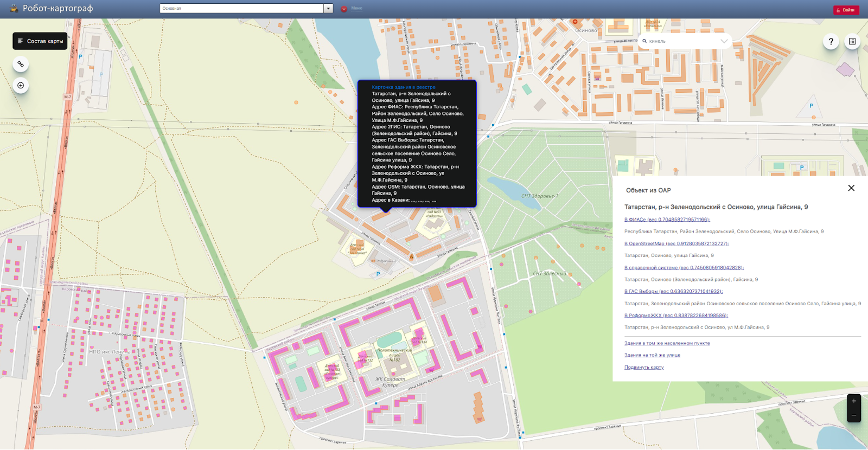Open the «В ГАС Выборы» weight link
868x450 pixels.
[673, 291]
